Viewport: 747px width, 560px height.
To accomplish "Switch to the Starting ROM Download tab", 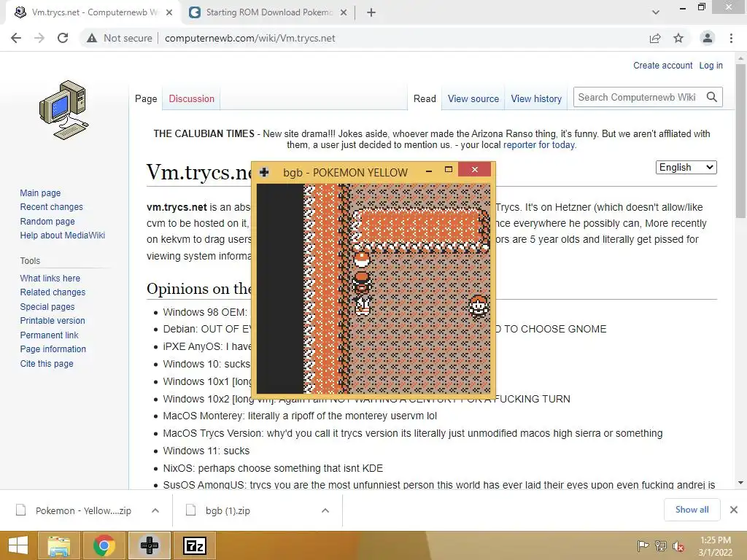I will [268, 13].
